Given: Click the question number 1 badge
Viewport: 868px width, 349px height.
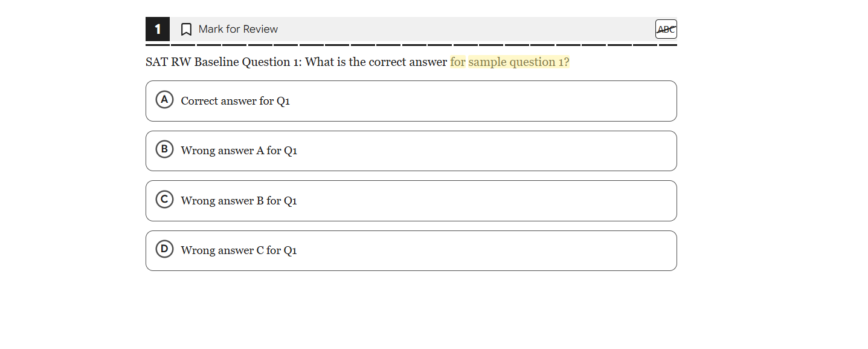Looking at the screenshot, I should (x=158, y=29).
